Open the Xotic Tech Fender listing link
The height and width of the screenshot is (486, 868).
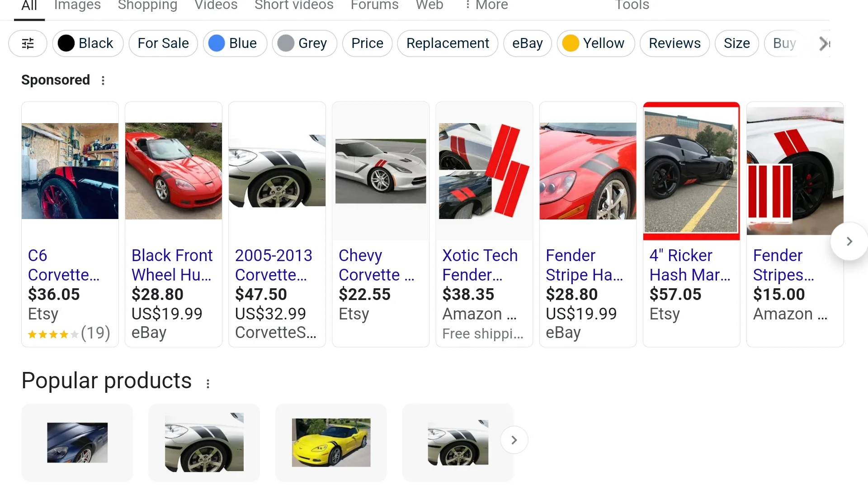coord(480,265)
